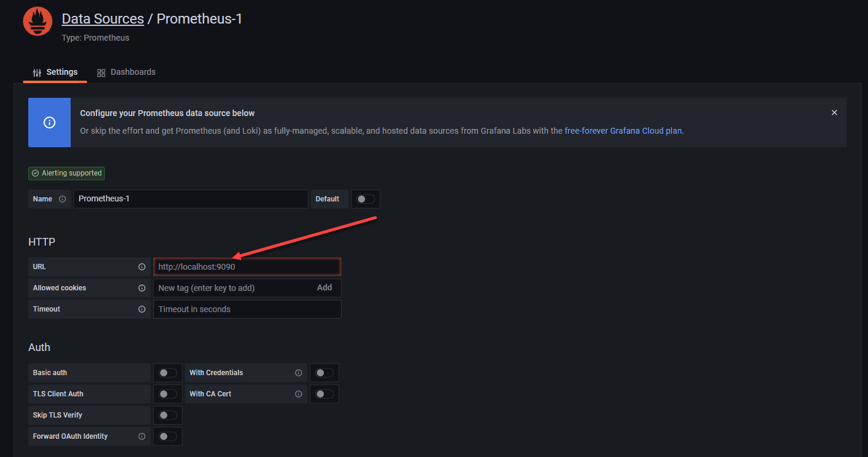Click the With CA Cert info icon
The height and width of the screenshot is (457, 868).
point(299,394)
